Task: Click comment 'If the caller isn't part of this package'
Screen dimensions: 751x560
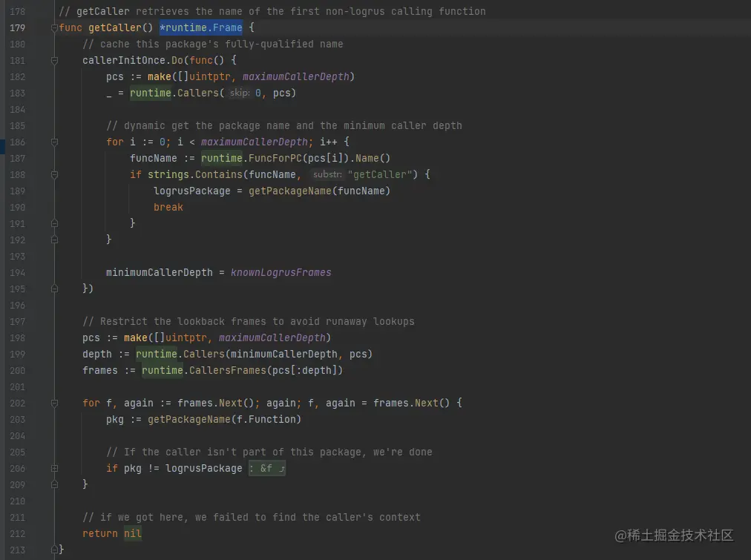Action: [x=269, y=452]
